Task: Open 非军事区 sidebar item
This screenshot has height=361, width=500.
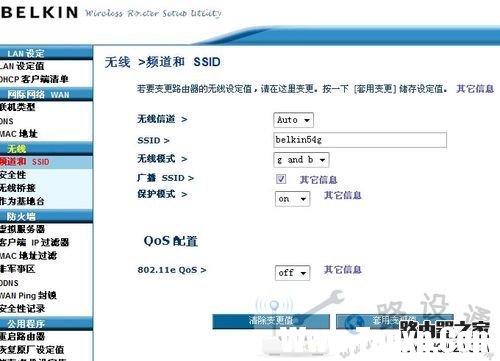Action: click(17, 269)
